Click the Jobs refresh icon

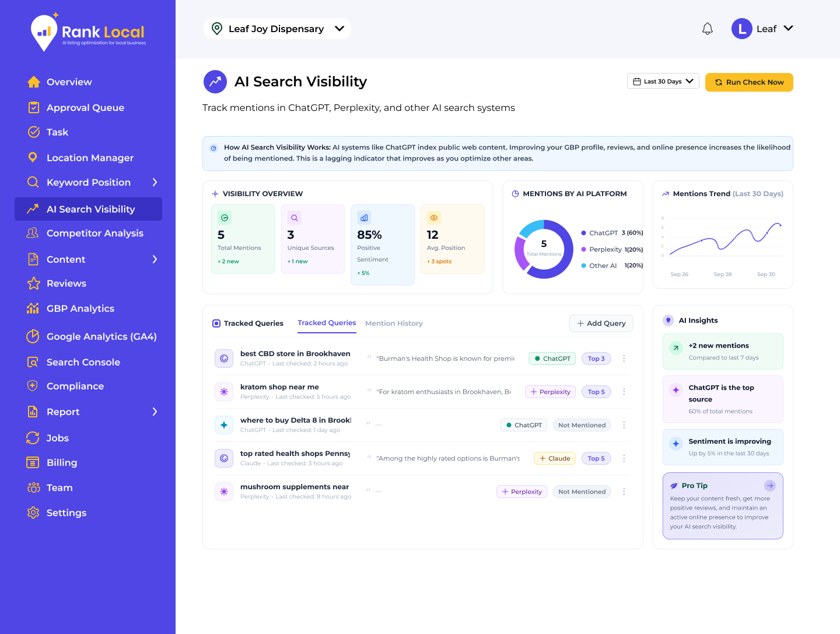pos(33,438)
